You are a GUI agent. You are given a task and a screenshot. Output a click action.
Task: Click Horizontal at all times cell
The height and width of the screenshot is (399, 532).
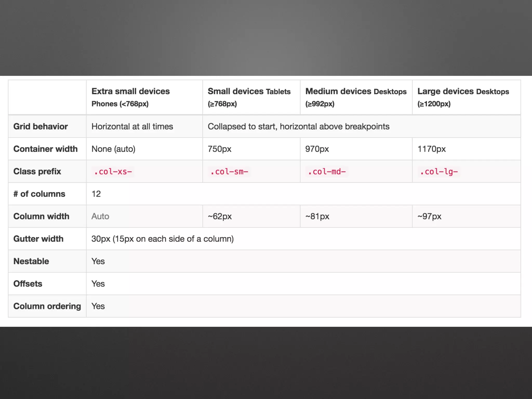coord(132,127)
